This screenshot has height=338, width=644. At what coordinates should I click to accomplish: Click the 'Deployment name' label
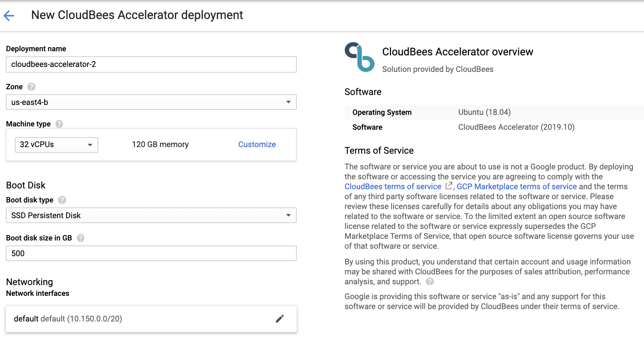pos(36,49)
